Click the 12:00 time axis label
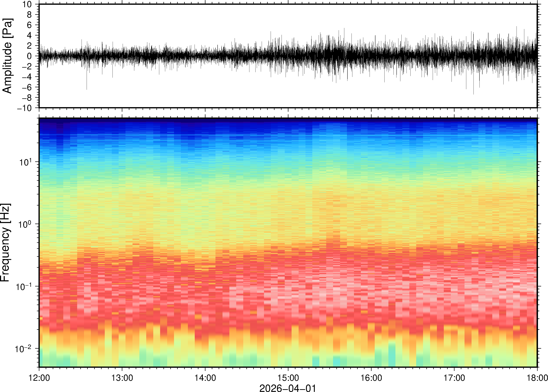The image size is (548, 392). pyautogui.click(x=39, y=378)
